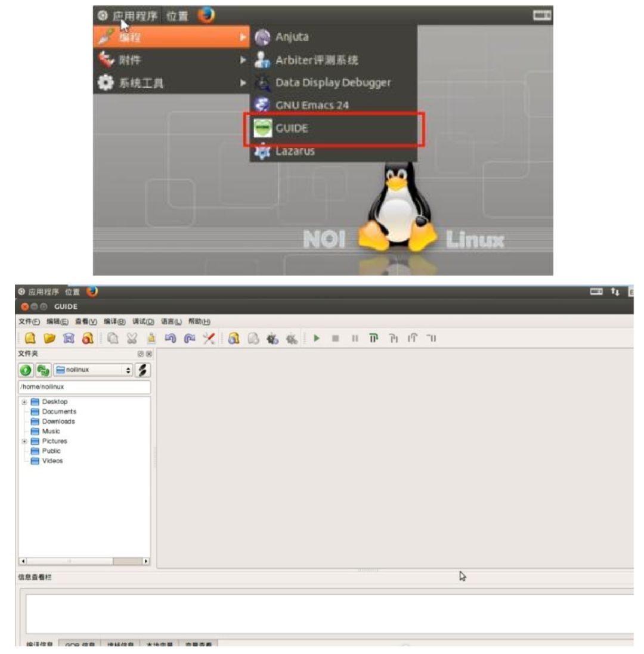Screen dimensions: 644x654
Task: Close the 文件夹 panel
Action: click(149, 354)
